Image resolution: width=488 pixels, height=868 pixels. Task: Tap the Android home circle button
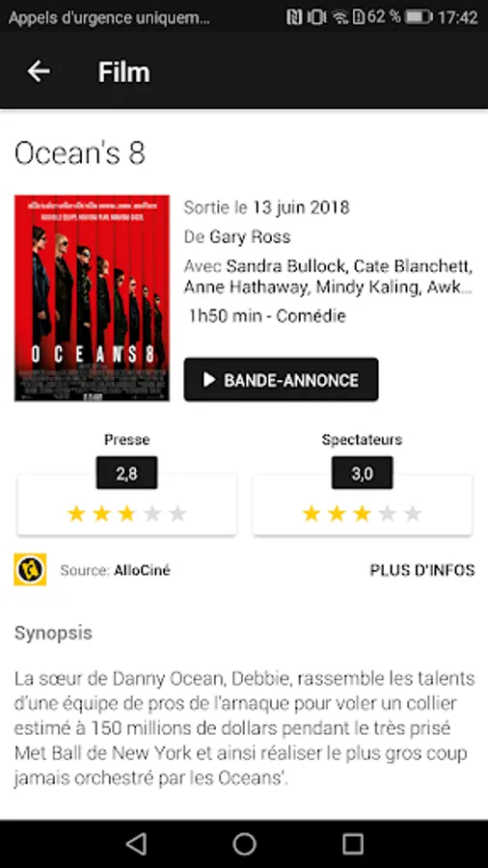point(244,844)
